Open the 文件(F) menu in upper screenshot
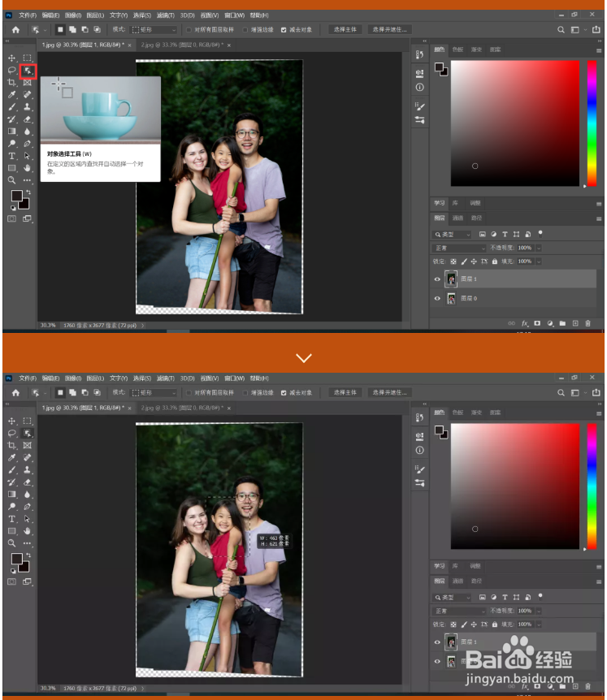The height and width of the screenshot is (700, 607). click(28, 15)
